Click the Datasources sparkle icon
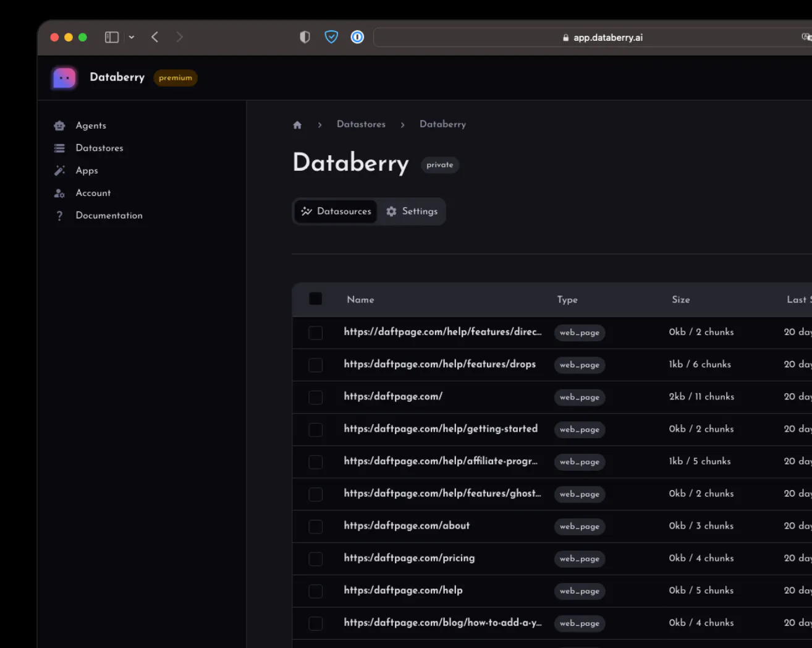The image size is (812, 648). coord(307,211)
